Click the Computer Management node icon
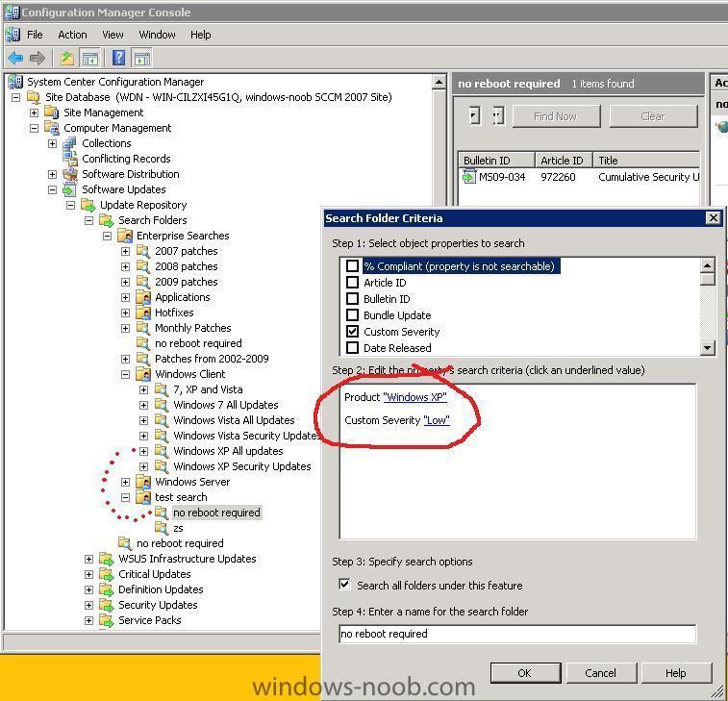The height and width of the screenshot is (701, 728). pyautogui.click(x=51, y=128)
